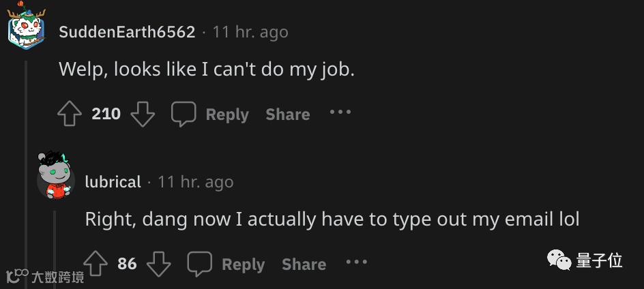Downvote the reply with 86 points

coord(158,264)
